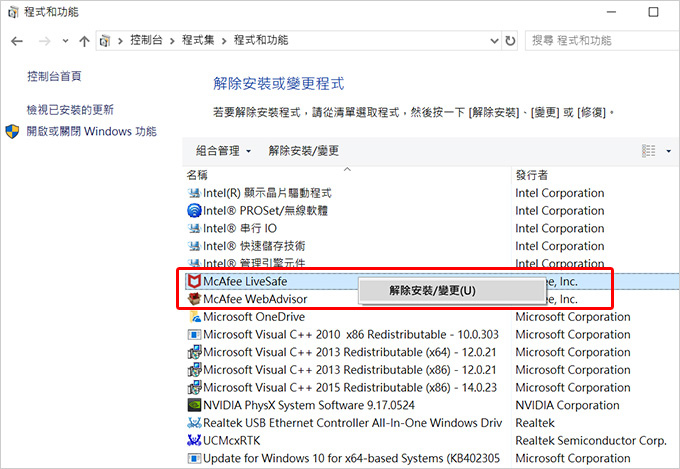The image size is (680, 469).
Task: Click Realtek USB Ethernet Controller icon
Action: click(194, 423)
